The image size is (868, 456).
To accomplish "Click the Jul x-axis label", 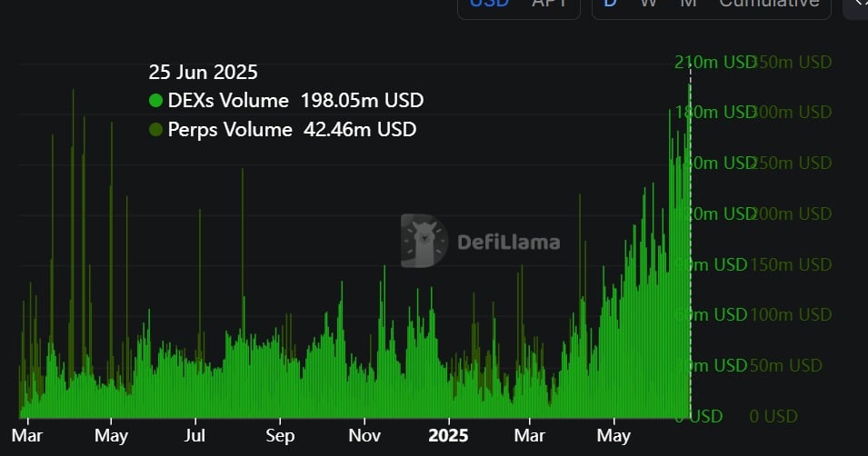I will pos(195,435).
